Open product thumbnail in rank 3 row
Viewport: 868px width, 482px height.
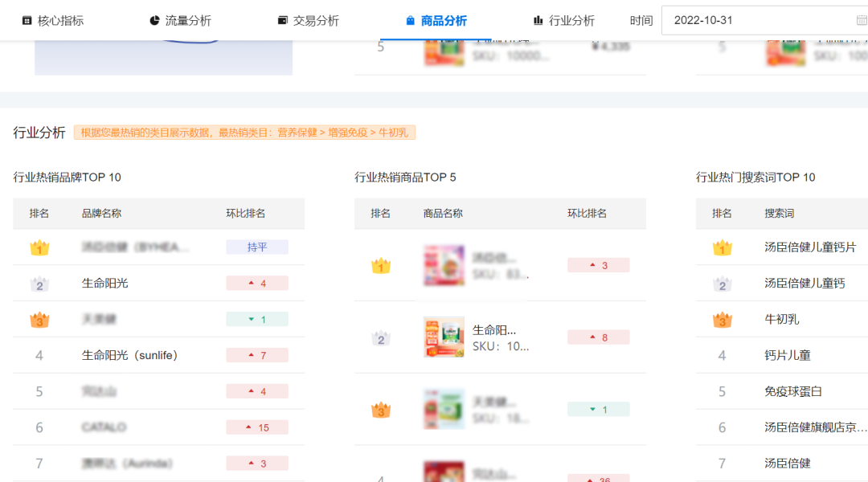(444, 409)
